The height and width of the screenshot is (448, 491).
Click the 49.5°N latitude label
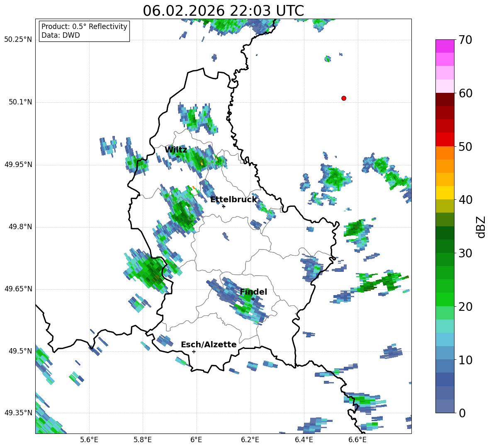click(x=20, y=351)
